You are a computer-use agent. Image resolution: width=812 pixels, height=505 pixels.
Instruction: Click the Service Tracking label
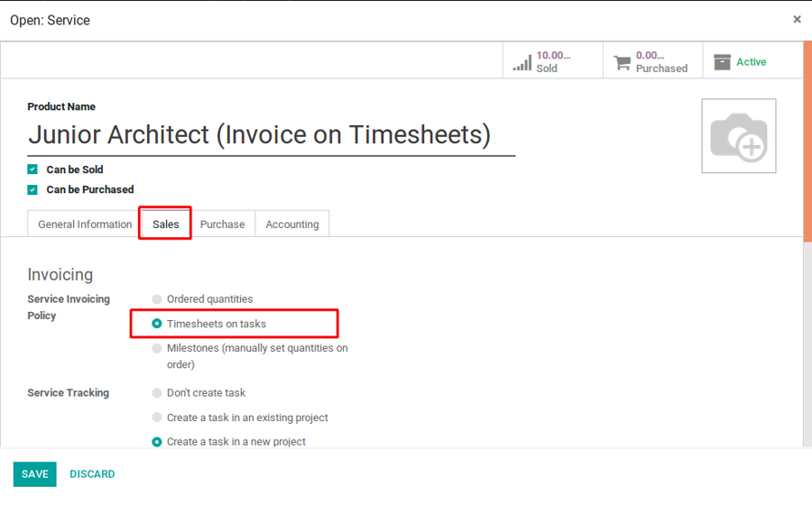(69, 392)
